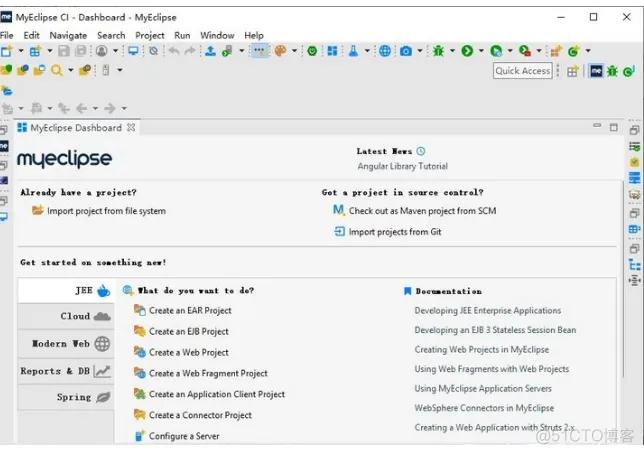
Task: Click the Quick Access search field
Action: pos(522,71)
